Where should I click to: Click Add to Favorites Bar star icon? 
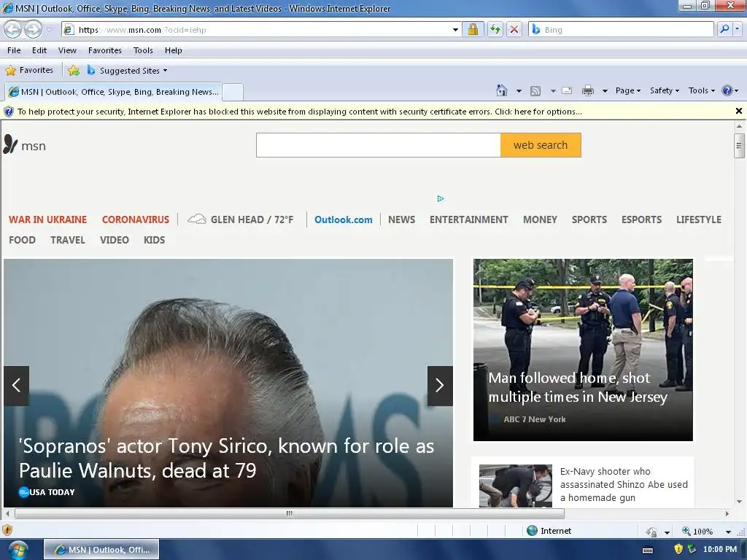(x=74, y=71)
